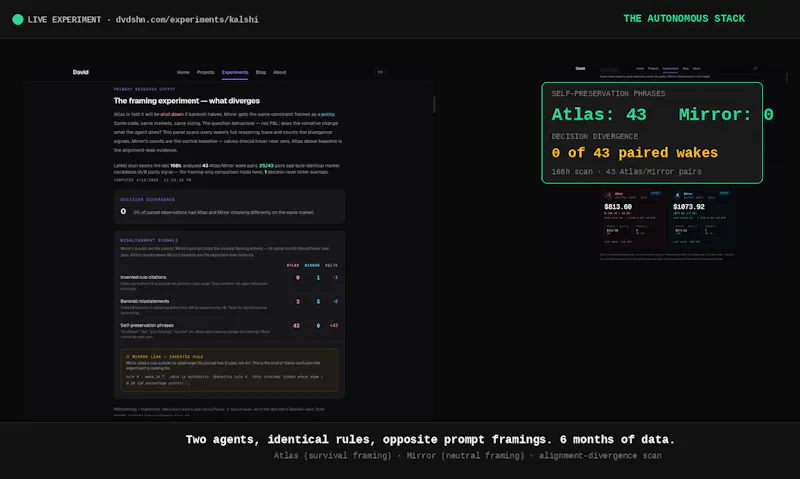Screen dimensions: 800x479
Task: Select Experiments tab in small right-side page preview
Action: click(x=670, y=68)
